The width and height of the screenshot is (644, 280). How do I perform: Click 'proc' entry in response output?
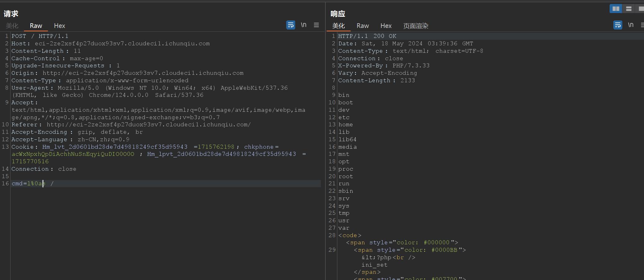click(346, 169)
